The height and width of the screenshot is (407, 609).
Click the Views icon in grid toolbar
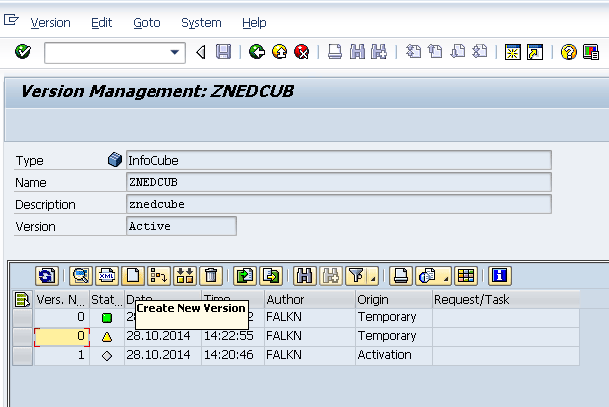tap(427, 276)
